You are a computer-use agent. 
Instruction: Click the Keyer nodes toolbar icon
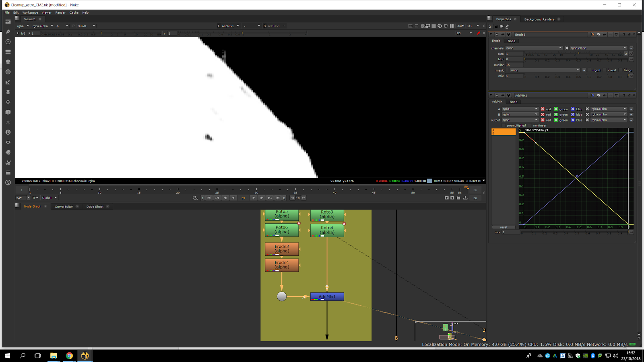tap(8, 82)
